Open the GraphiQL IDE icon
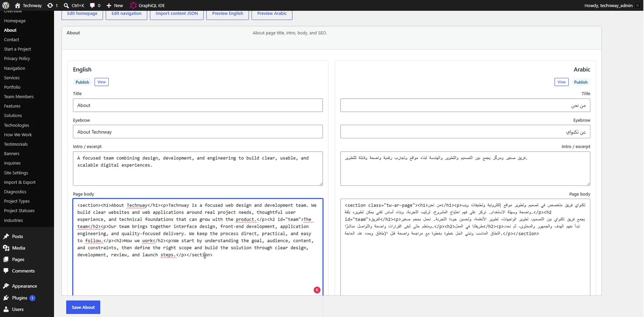This screenshot has width=644, height=317. 133,5
